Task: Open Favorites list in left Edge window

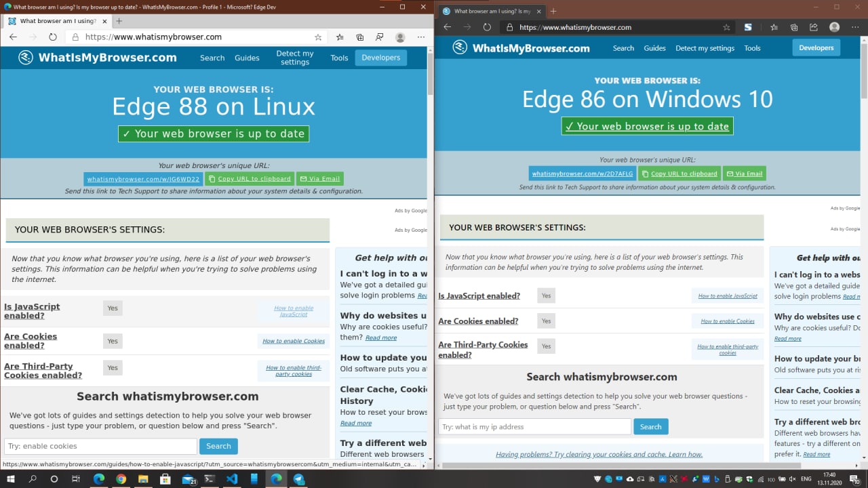Action: (x=340, y=37)
